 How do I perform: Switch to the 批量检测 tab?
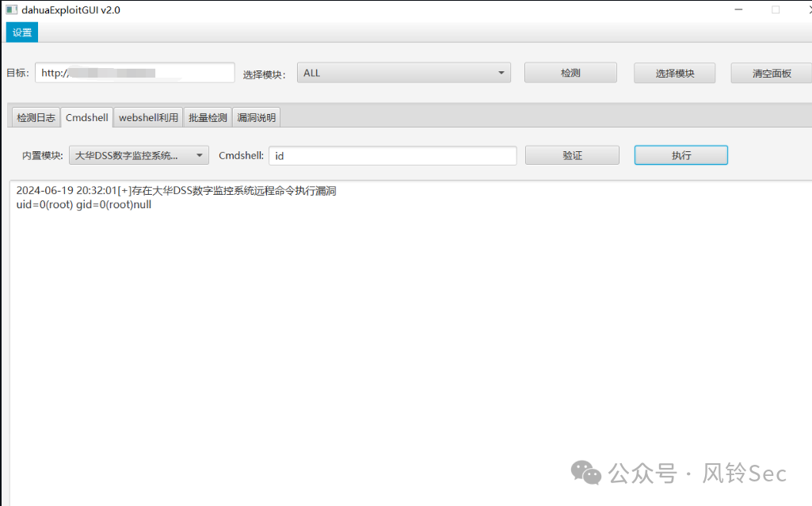(208, 117)
